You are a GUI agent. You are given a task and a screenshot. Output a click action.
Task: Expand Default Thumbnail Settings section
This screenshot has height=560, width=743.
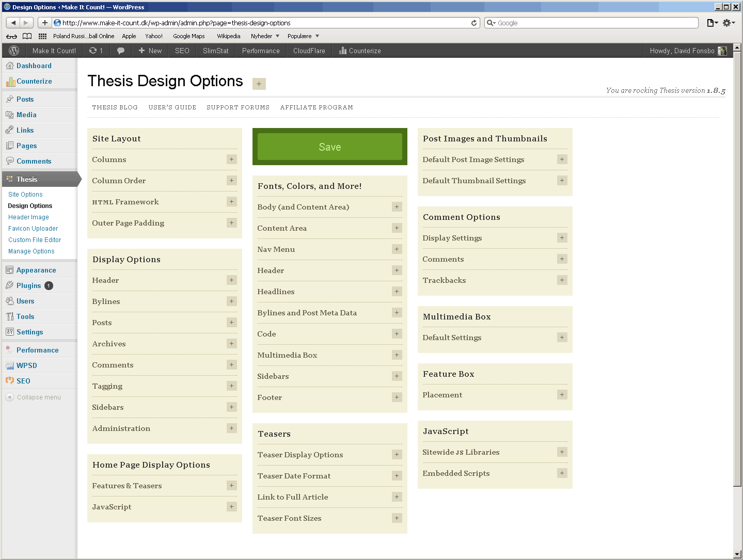(562, 181)
